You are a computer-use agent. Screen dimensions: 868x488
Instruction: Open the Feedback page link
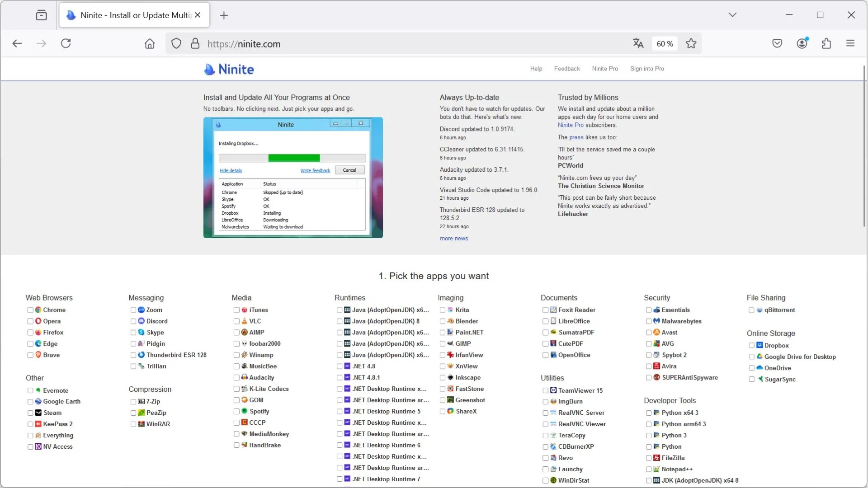point(567,69)
